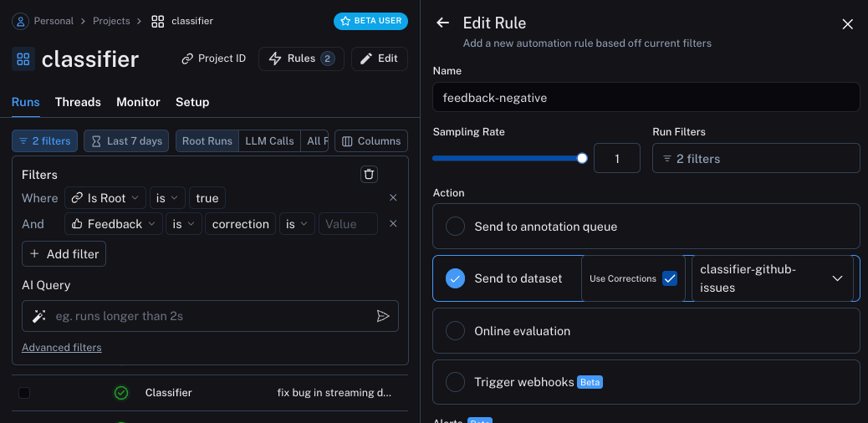Remove the Feedback filter row
Viewport: 868px width, 423px height.
coord(393,224)
